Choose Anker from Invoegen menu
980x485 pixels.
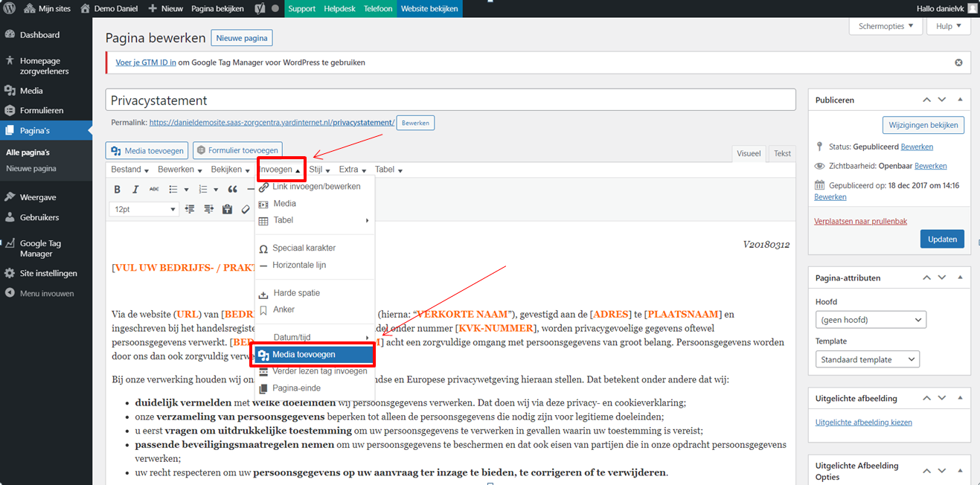click(x=314, y=309)
